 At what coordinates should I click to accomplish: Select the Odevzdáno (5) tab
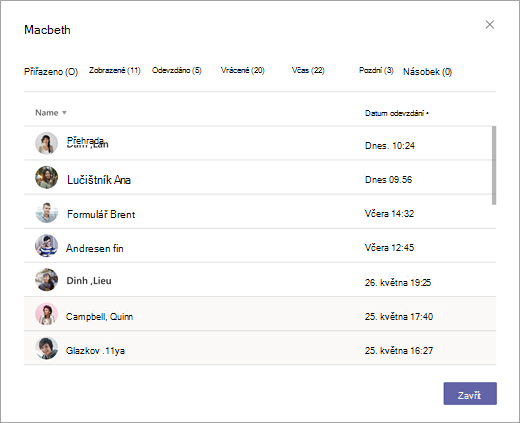(x=177, y=70)
